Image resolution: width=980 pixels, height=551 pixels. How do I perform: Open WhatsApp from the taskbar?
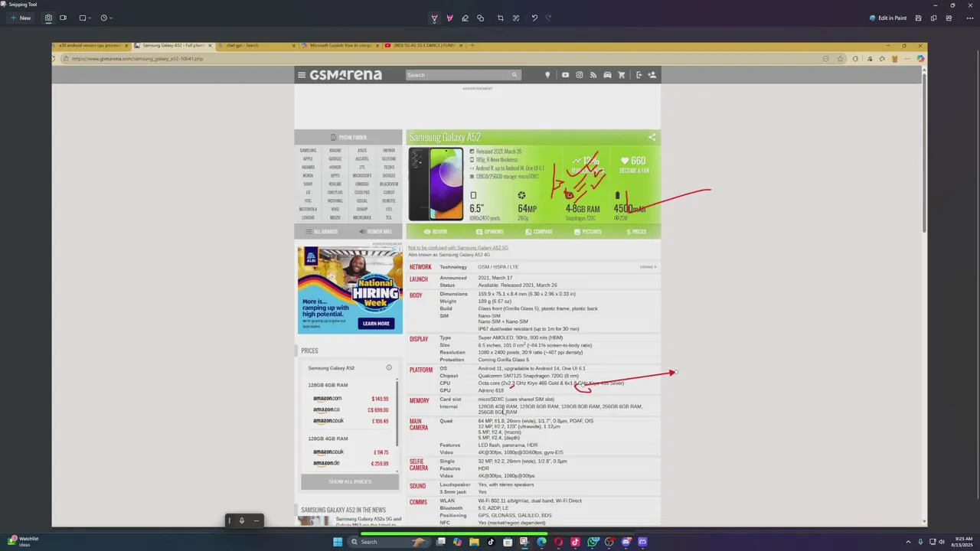pyautogui.click(x=593, y=542)
